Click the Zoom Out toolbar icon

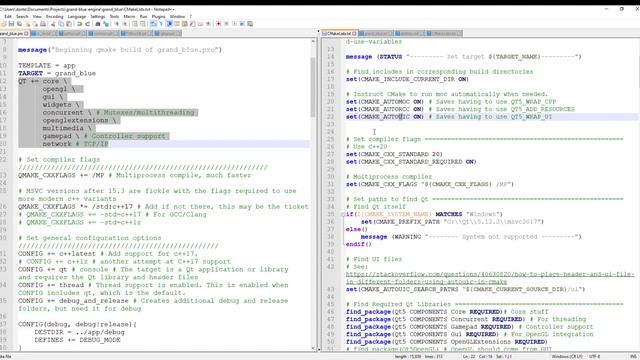point(124,24)
